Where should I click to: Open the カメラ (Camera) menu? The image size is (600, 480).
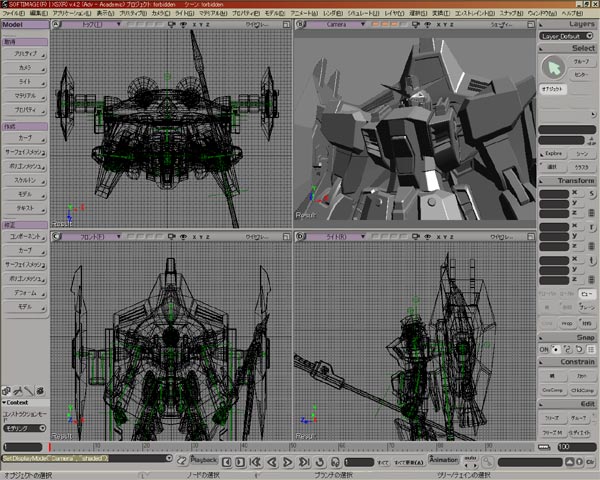[x=161, y=13]
